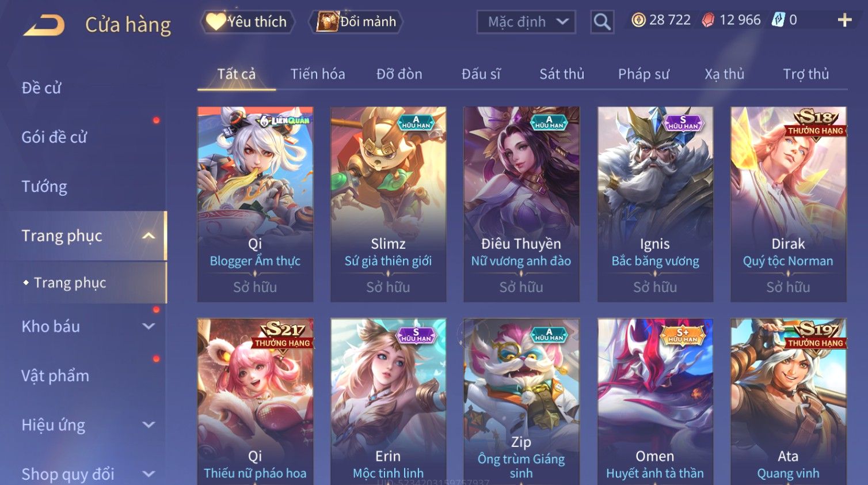This screenshot has height=485, width=868.
Task: Select the Tiến hóa tab
Action: pyautogui.click(x=318, y=74)
